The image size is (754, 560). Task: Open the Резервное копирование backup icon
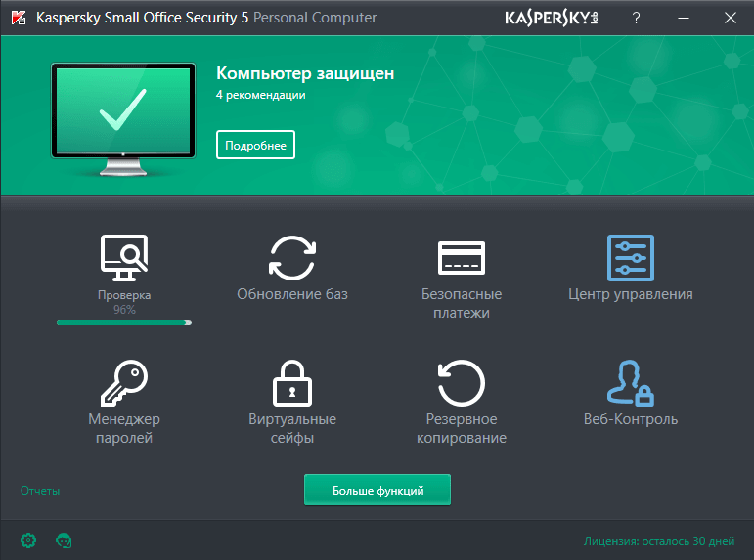[x=462, y=382]
